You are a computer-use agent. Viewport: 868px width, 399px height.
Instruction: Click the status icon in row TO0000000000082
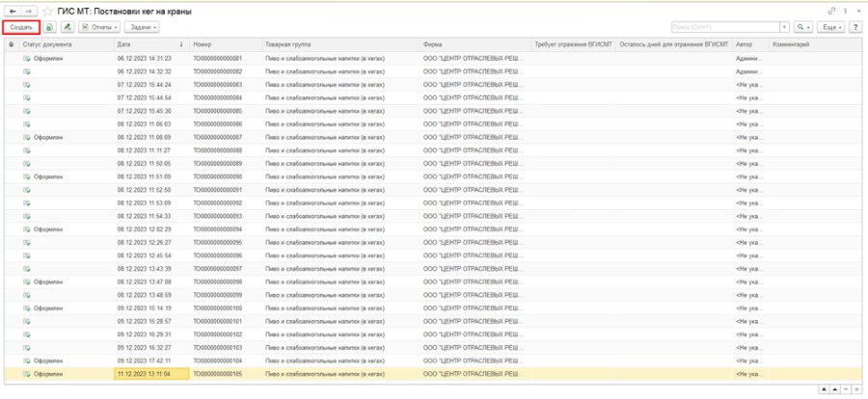pyautogui.click(x=27, y=71)
